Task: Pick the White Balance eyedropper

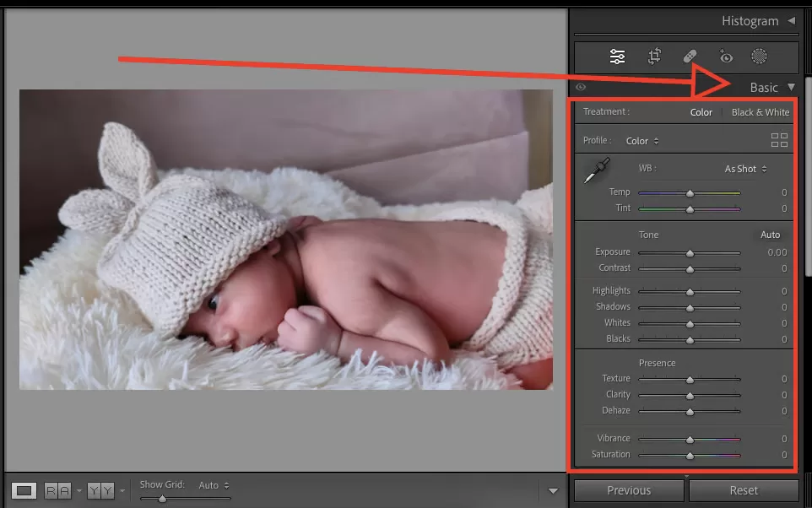Action: pos(597,170)
